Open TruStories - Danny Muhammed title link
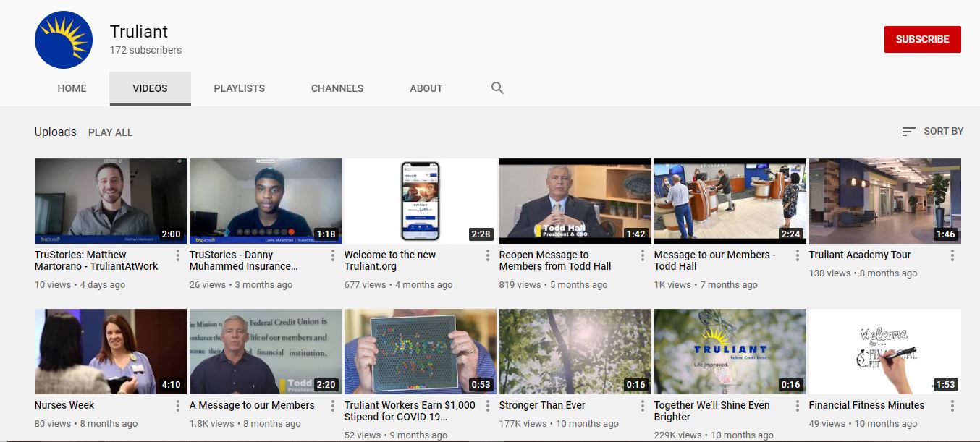980x442 pixels. (243, 260)
